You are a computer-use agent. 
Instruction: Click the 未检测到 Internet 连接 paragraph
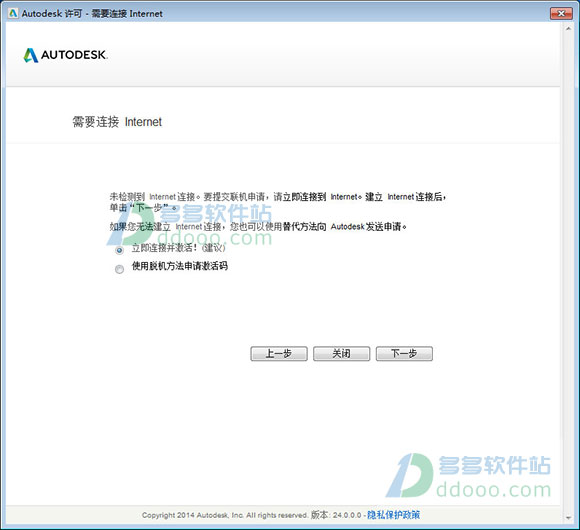coord(277,202)
